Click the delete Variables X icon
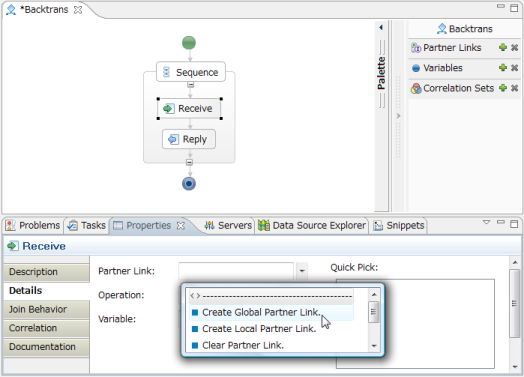This screenshot has height=377, width=524. click(514, 68)
